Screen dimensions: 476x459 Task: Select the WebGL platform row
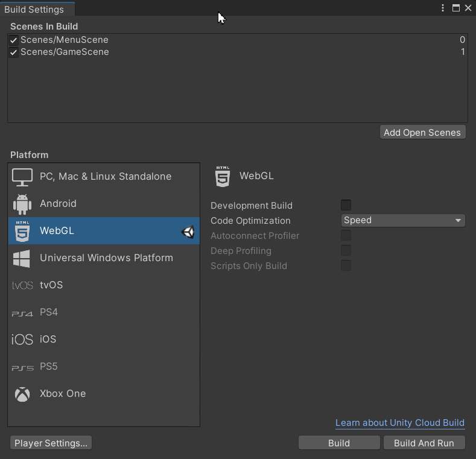tap(104, 231)
